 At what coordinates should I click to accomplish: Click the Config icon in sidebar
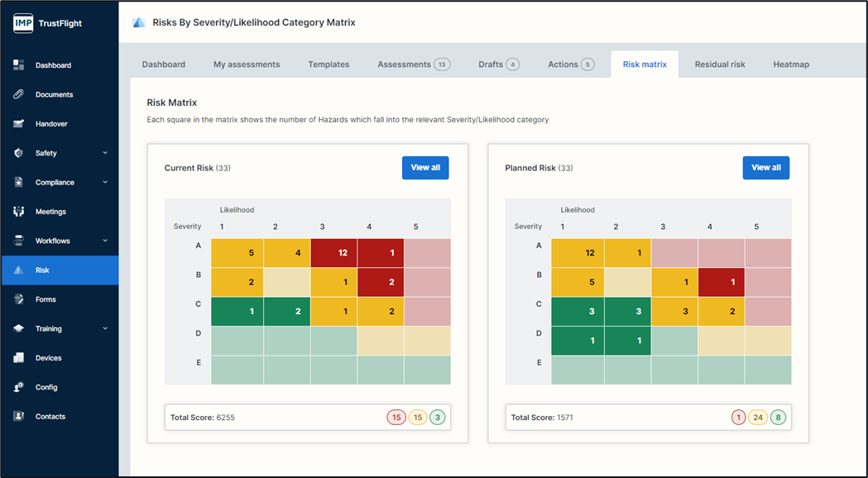pyautogui.click(x=18, y=387)
